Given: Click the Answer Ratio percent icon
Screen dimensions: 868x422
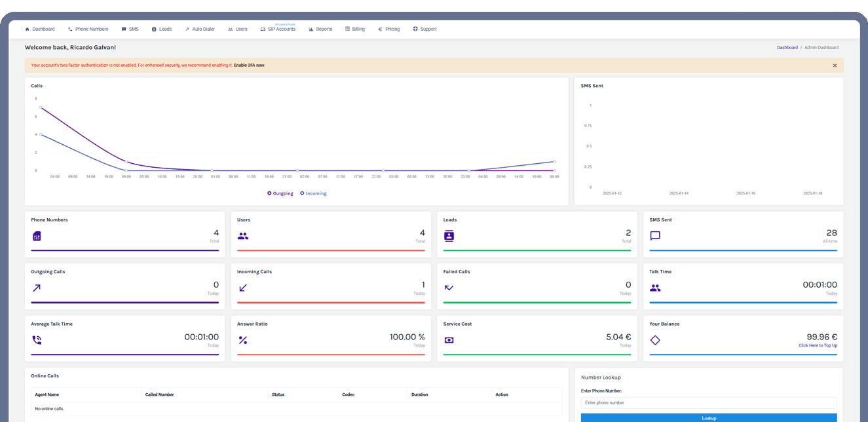Looking at the screenshot, I should 243,340.
